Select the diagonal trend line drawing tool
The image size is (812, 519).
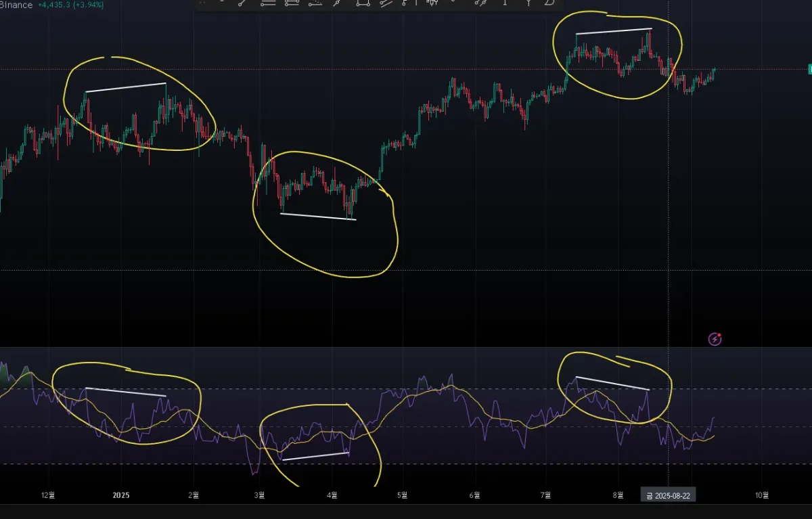click(x=242, y=3)
